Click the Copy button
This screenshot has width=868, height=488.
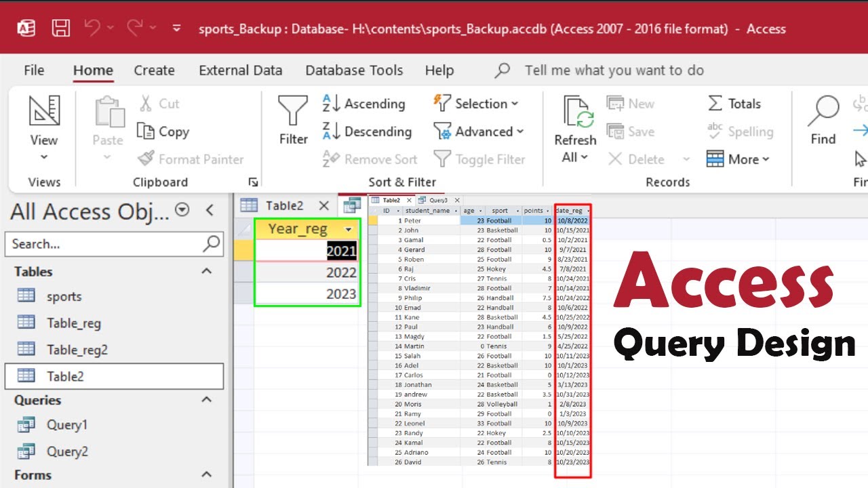[163, 131]
